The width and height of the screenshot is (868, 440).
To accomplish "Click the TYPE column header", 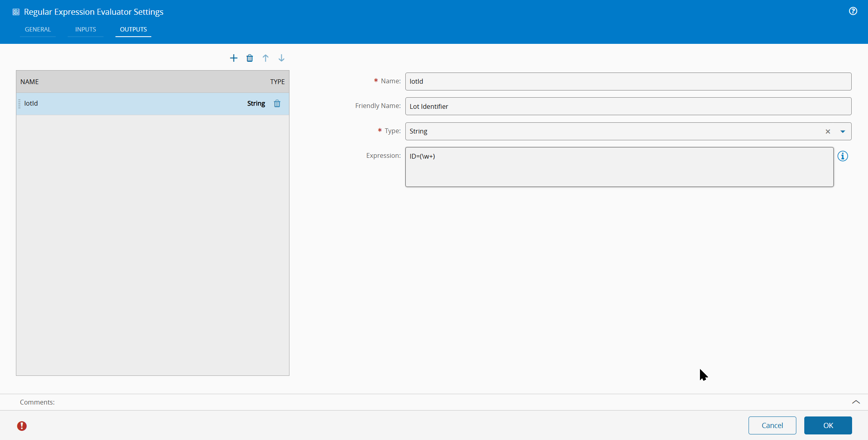I will (278, 82).
